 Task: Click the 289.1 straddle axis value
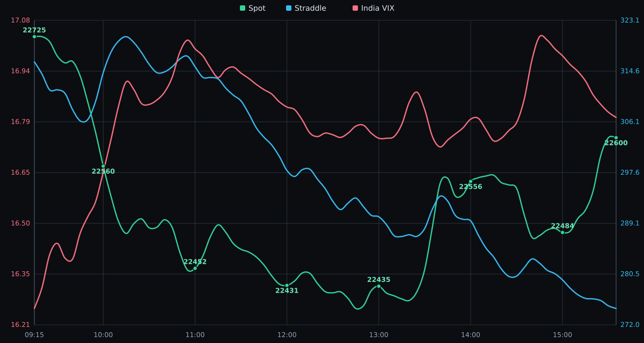(x=630, y=223)
